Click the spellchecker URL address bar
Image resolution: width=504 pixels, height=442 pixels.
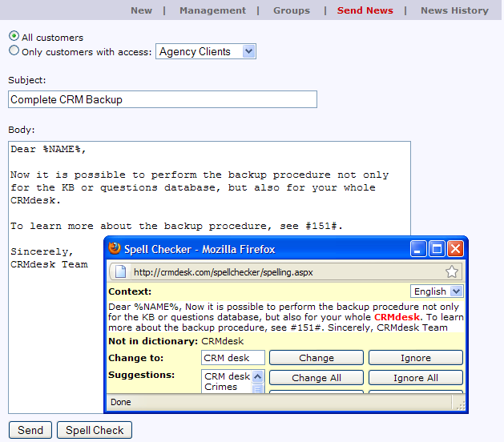(285, 271)
